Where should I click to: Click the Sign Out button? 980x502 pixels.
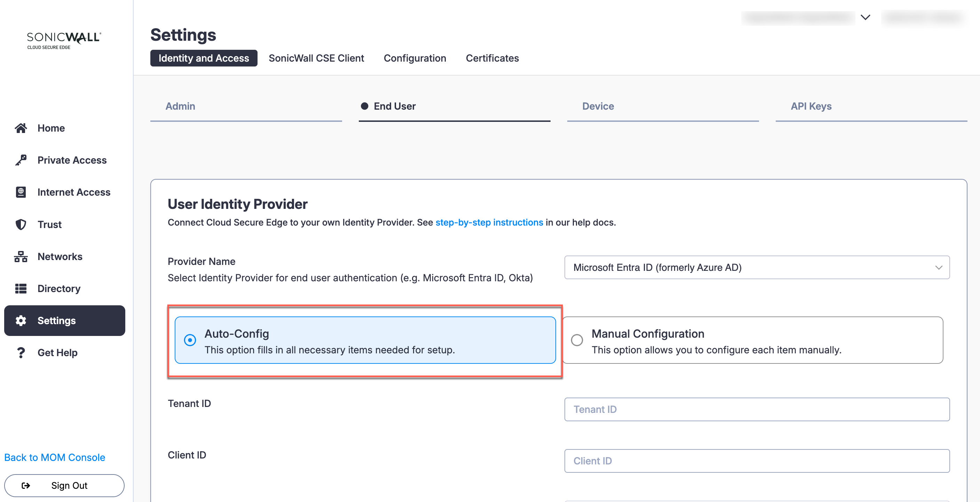64,485
